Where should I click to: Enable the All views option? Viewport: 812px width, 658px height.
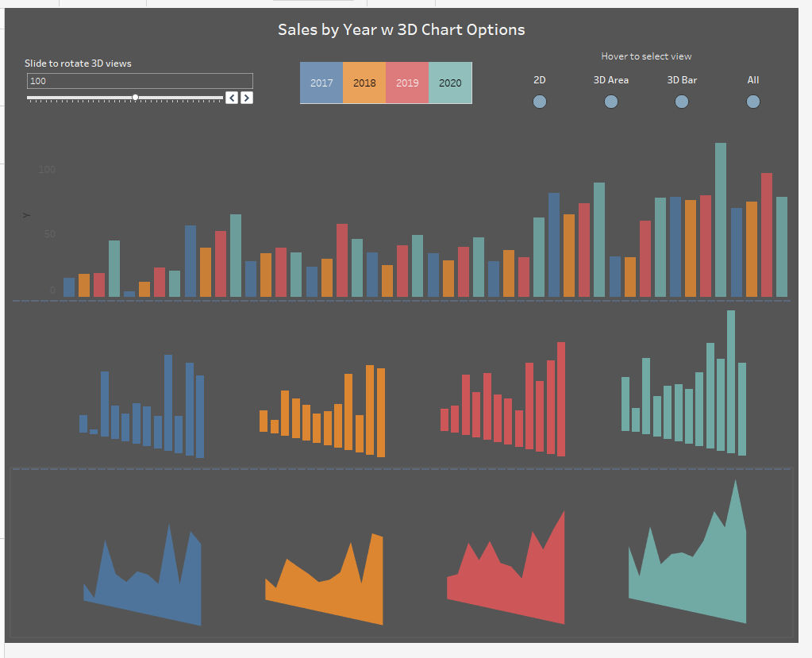pyautogui.click(x=752, y=101)
